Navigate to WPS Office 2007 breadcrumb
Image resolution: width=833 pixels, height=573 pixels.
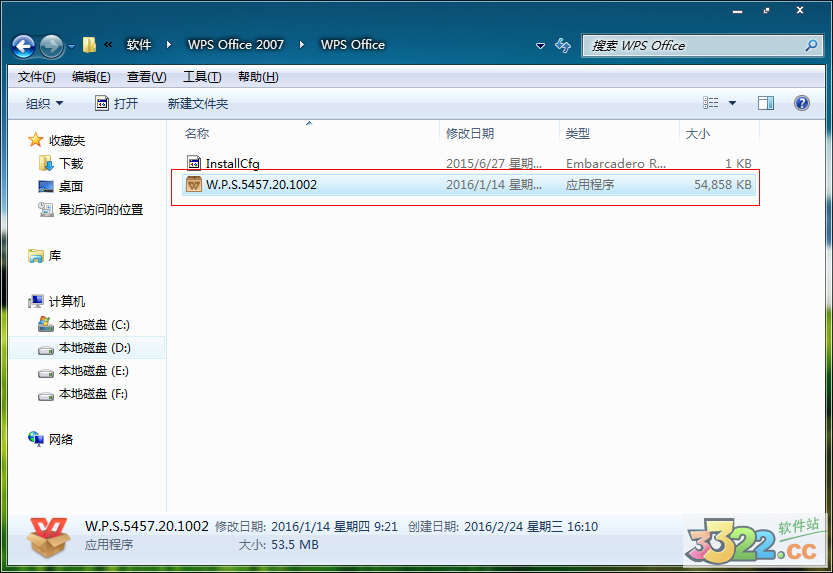tap(236, 45)
